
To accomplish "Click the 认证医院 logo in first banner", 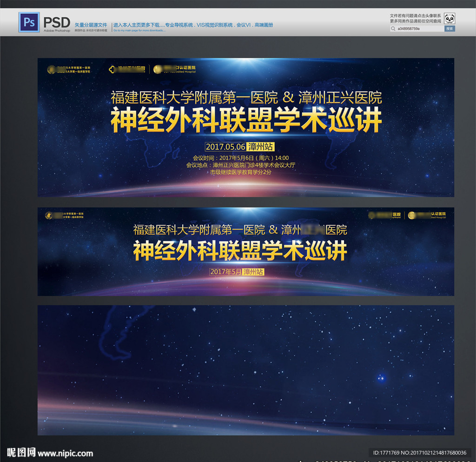I will coord(175,69).
